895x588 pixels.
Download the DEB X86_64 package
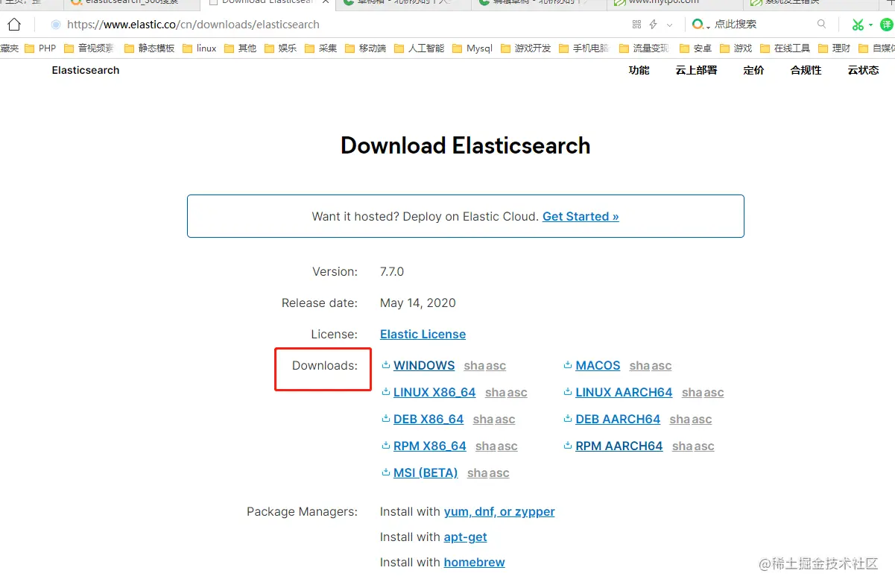click(428, 419)
